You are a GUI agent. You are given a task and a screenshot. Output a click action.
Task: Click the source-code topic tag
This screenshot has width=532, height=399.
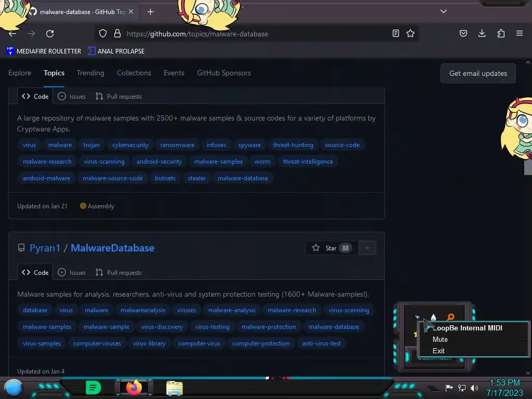point(342,145)
